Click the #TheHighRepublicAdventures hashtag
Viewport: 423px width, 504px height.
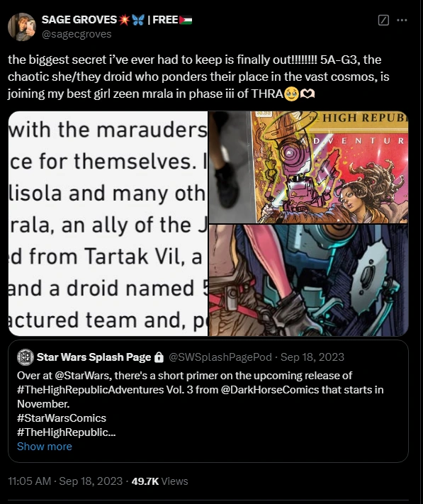(x=90, y=390)
